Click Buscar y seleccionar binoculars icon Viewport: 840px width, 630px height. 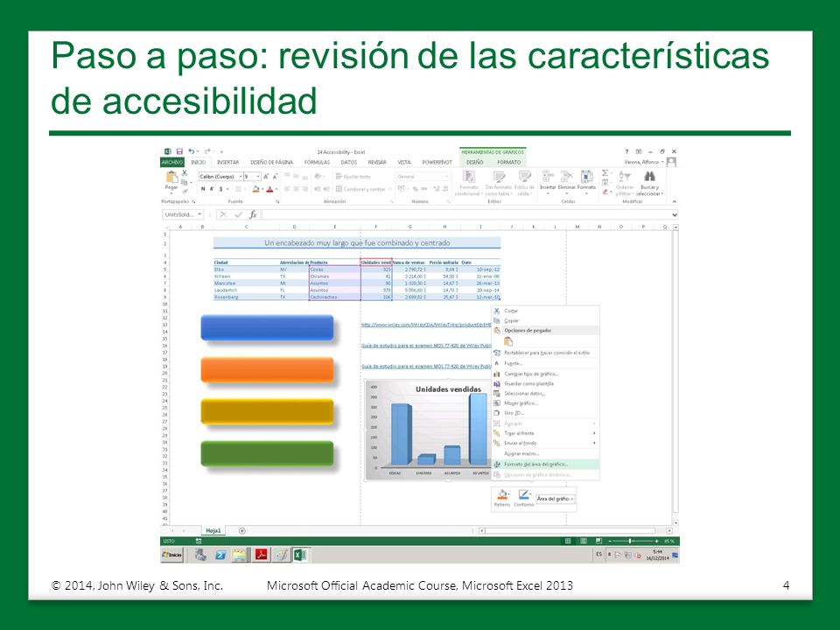click(649, 178)
